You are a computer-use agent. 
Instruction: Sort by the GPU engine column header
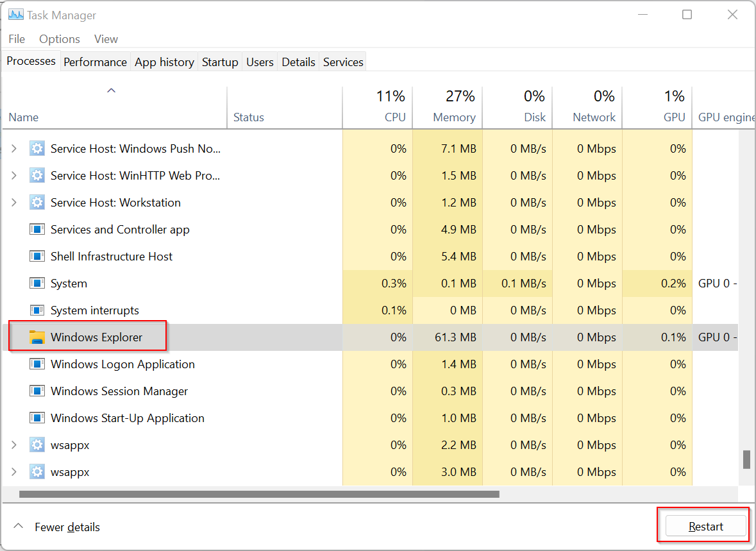(724, 107)
